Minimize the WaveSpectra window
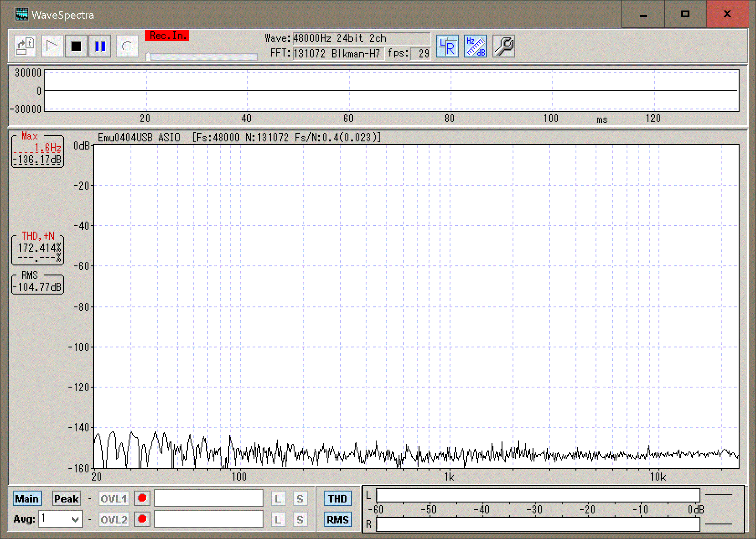This screenshot has width=756, height=539. click(x=643, y=15)
